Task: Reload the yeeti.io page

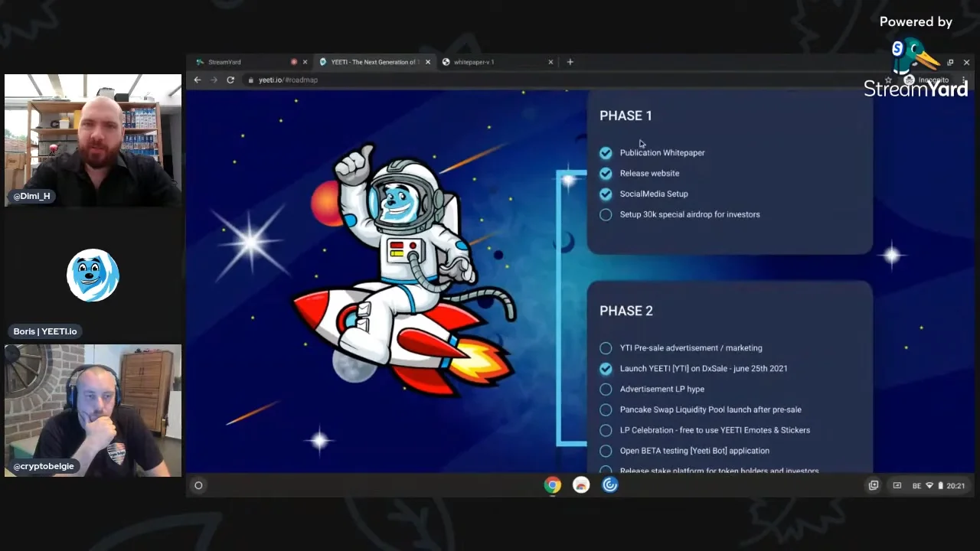Action: 230,80
